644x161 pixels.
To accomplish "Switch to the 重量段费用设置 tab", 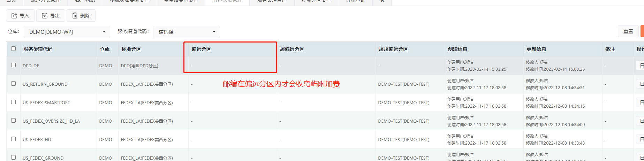I will coord(181,1).
